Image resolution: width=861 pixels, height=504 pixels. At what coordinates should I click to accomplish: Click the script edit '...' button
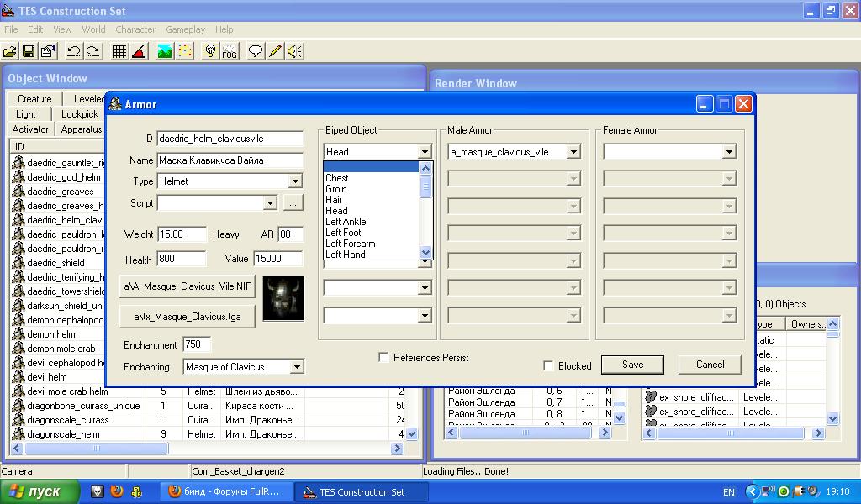tap(293, 203)
